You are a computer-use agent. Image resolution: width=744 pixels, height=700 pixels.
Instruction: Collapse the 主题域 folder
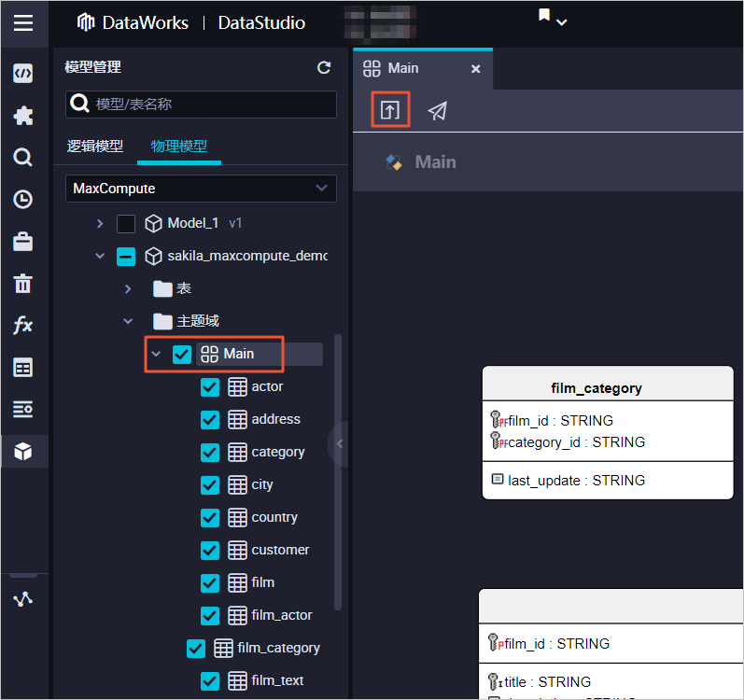tap(128, 321)
